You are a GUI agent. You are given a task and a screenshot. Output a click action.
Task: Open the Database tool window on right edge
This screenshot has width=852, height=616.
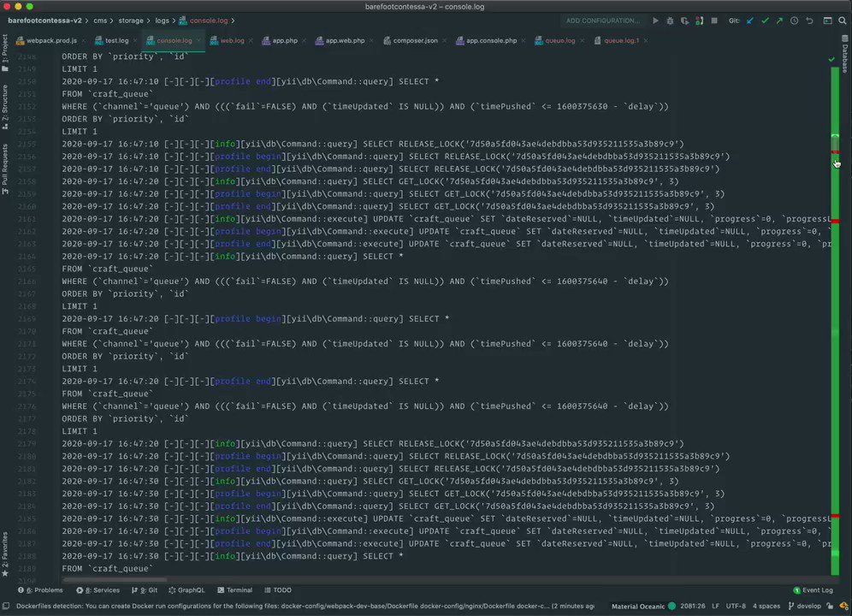(845, 54)
